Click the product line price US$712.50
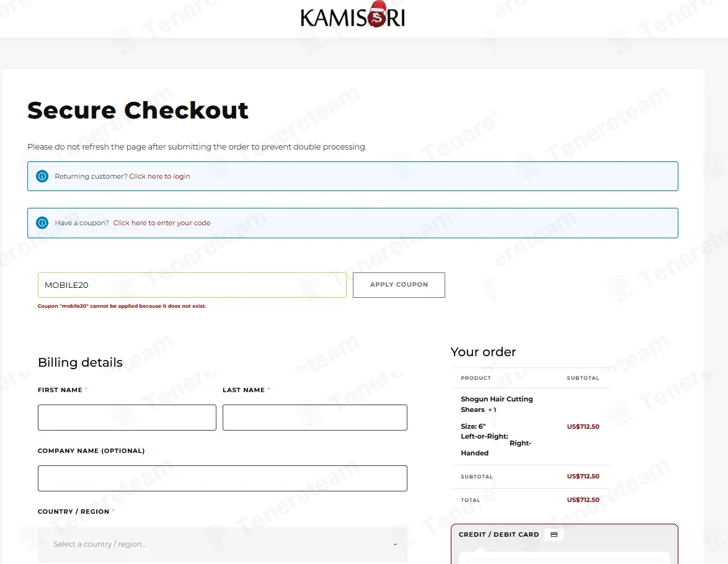Viewport: 728px width, 564px height. pos(583,426)
